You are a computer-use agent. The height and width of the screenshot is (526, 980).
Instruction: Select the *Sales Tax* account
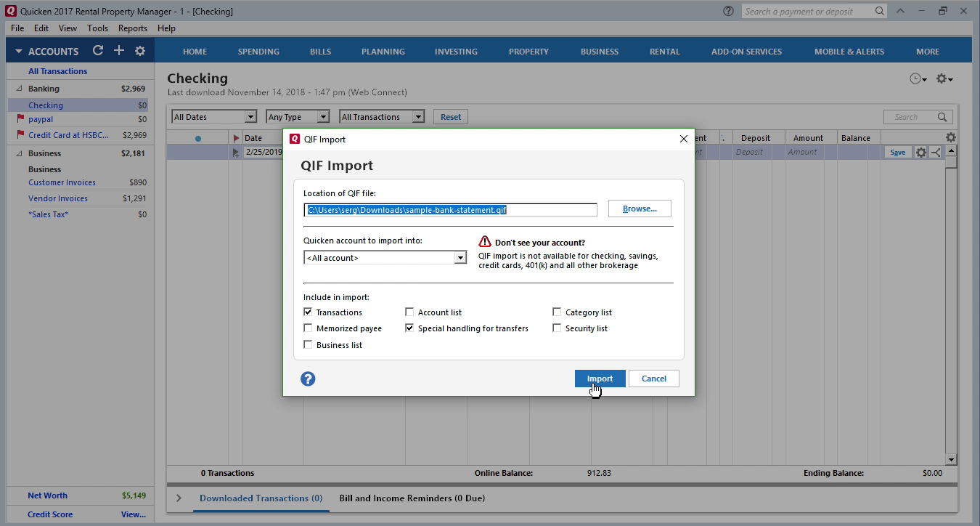48,214
